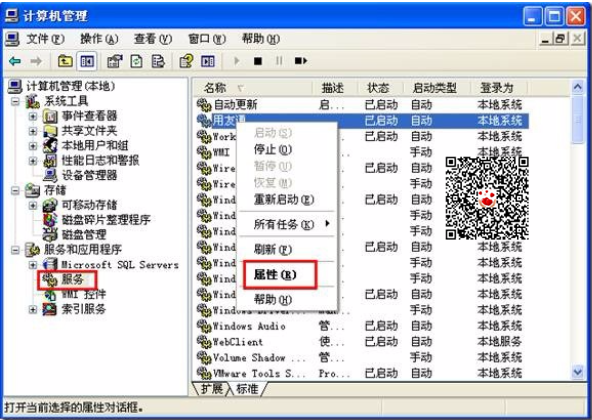Screen dimensions: 592x420
Task: Open the Properties toolbar icon
Action: point(115,61)
